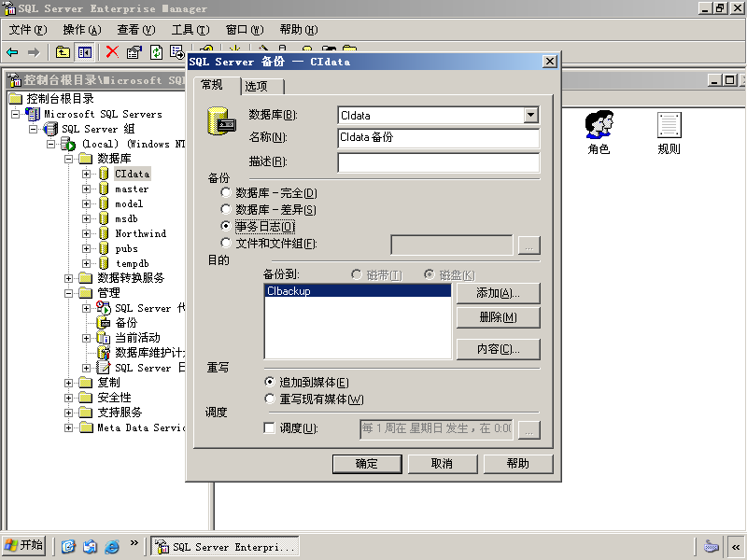Click the CIdata database cylinder icon in tree
Viewport: 747px width, 560px height.
[104, 174]
